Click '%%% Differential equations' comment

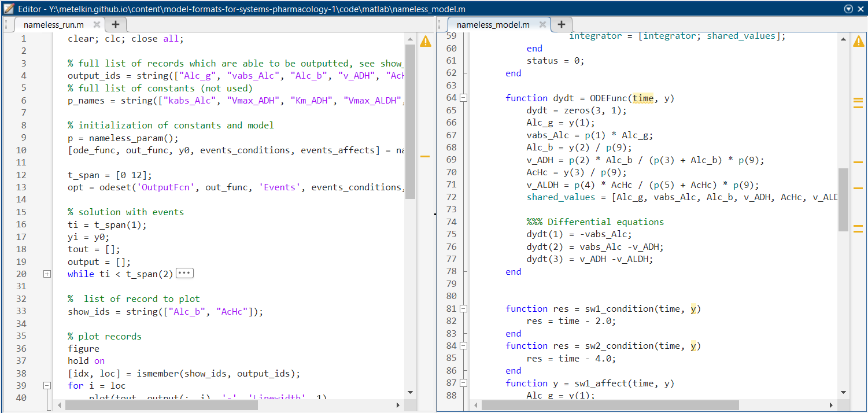tap(595, 222)
